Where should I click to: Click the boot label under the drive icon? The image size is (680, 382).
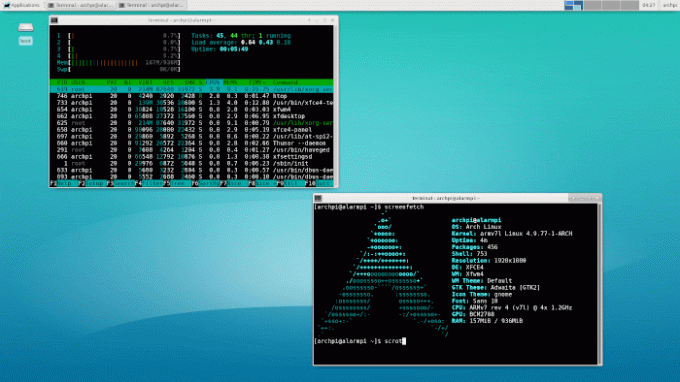click(26, 41)
